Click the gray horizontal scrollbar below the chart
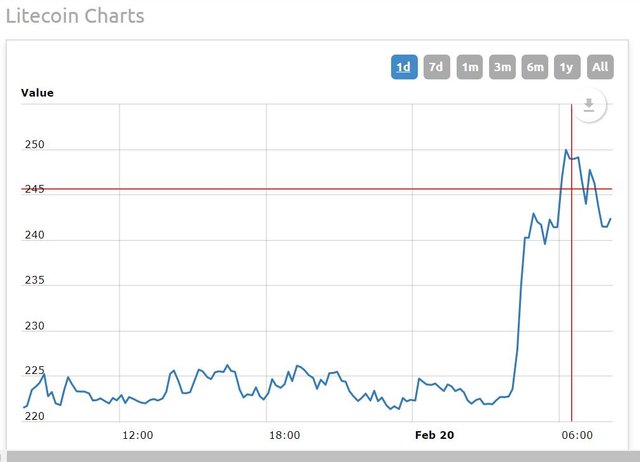Screen dimensions: 640x462 [320, 456]
